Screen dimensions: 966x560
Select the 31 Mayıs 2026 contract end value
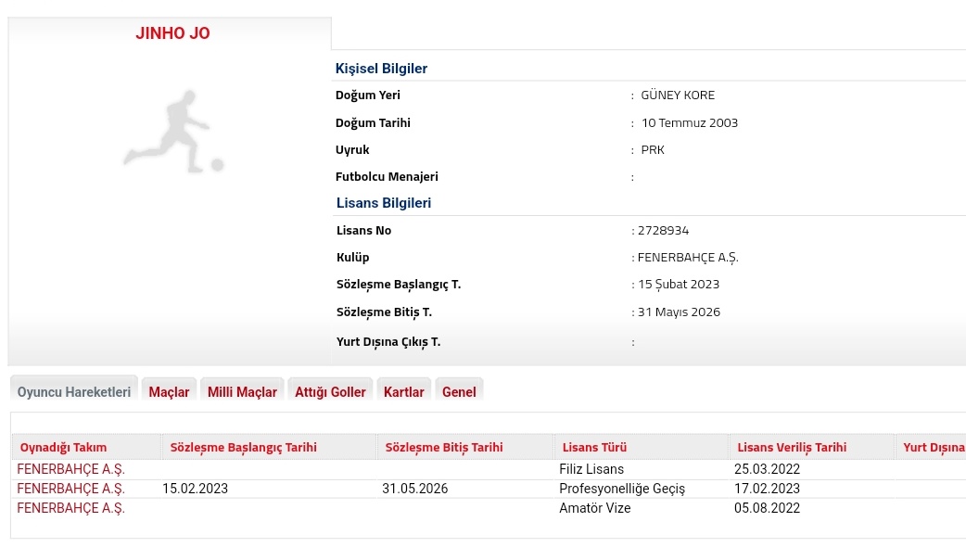679,312
